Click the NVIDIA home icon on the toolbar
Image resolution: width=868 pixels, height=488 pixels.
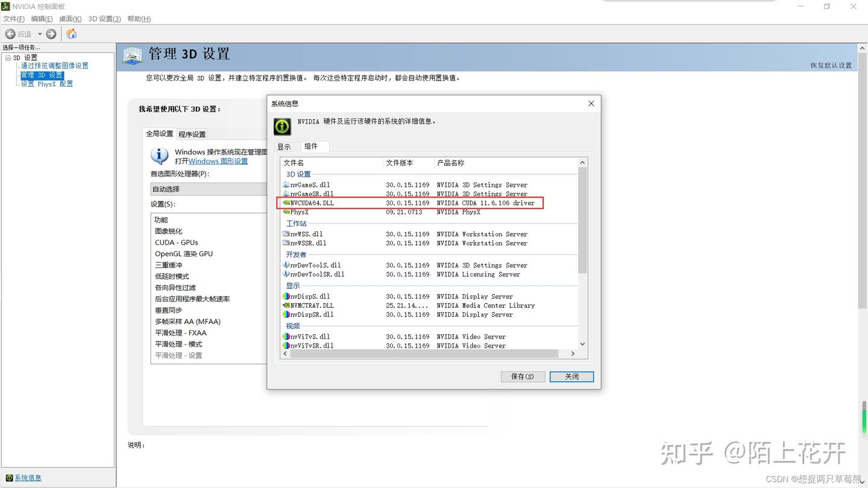71,34
